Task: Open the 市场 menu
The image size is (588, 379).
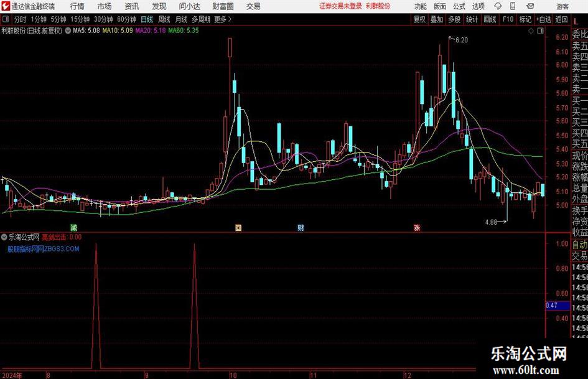Action: click(x=105, y=6)
